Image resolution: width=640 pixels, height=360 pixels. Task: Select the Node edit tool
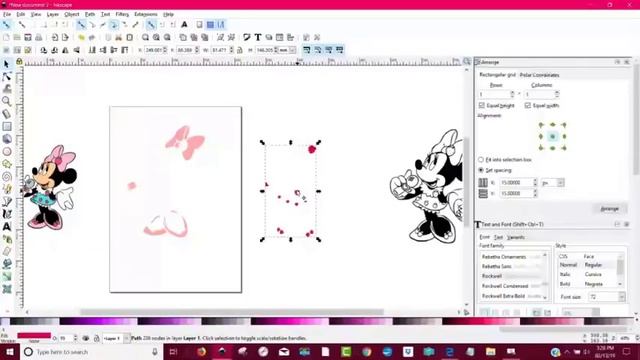pyautogui.click(x=7, y=77)
